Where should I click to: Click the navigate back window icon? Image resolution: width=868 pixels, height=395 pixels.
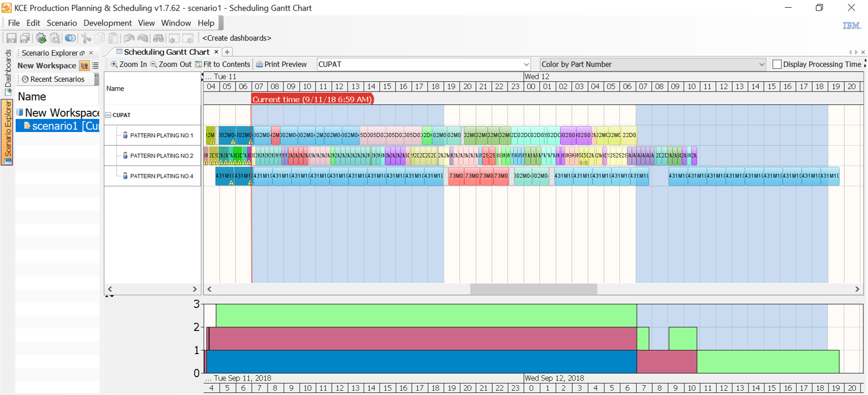[174, 38]
